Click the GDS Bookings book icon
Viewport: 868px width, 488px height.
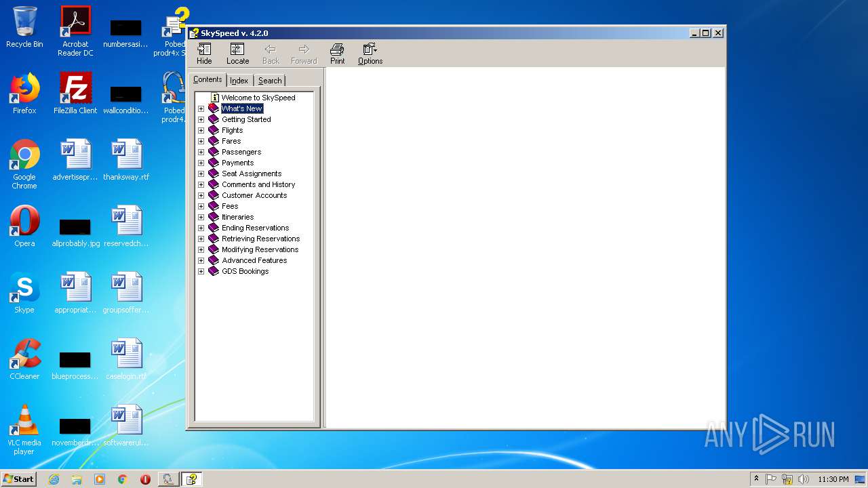coord(214,271)
